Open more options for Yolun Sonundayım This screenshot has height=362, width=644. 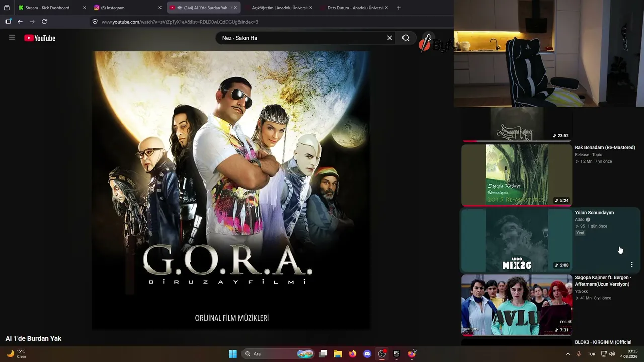632,265
